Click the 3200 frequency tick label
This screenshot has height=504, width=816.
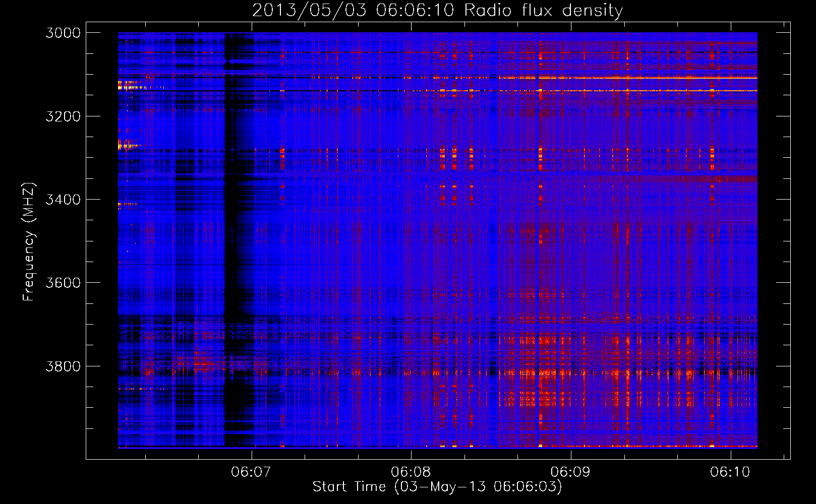coord(63,116)
